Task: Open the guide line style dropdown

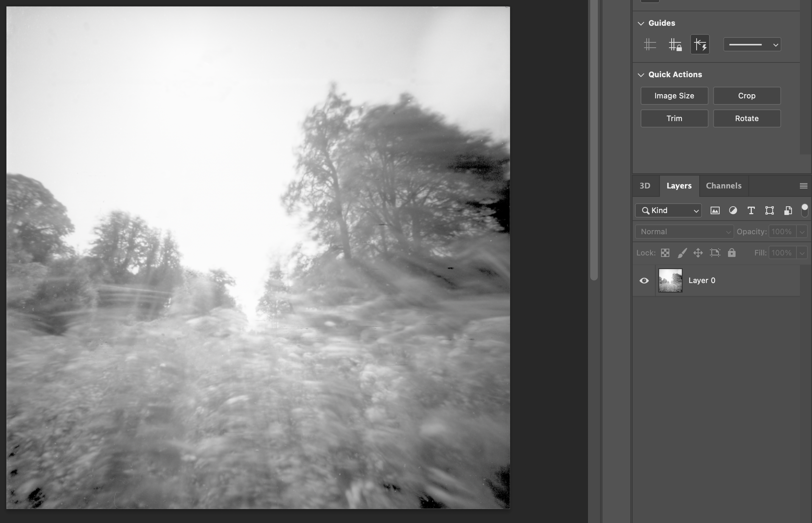Action: tap(752, 45)
